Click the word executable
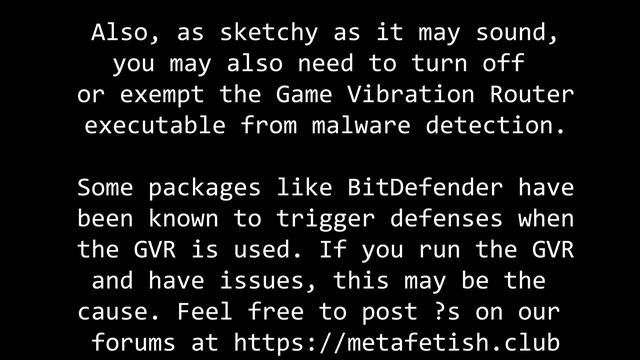The width and height of the screenshot is (640, 360). pyautogui.click(x=155, y=125)
